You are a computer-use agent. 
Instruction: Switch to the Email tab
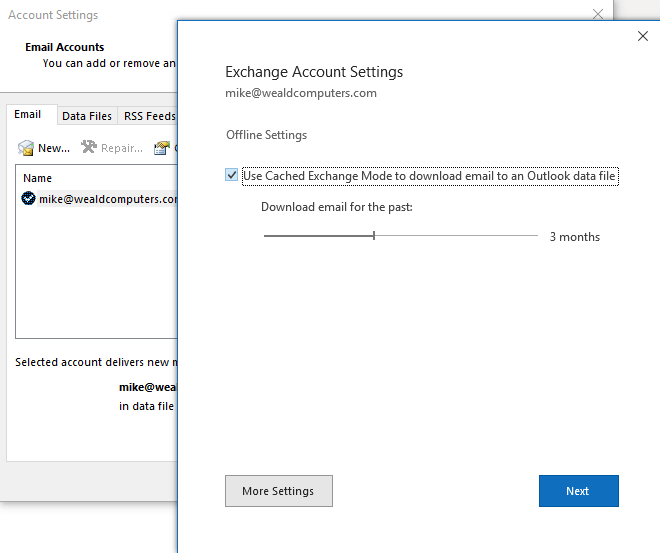(28, 115)
